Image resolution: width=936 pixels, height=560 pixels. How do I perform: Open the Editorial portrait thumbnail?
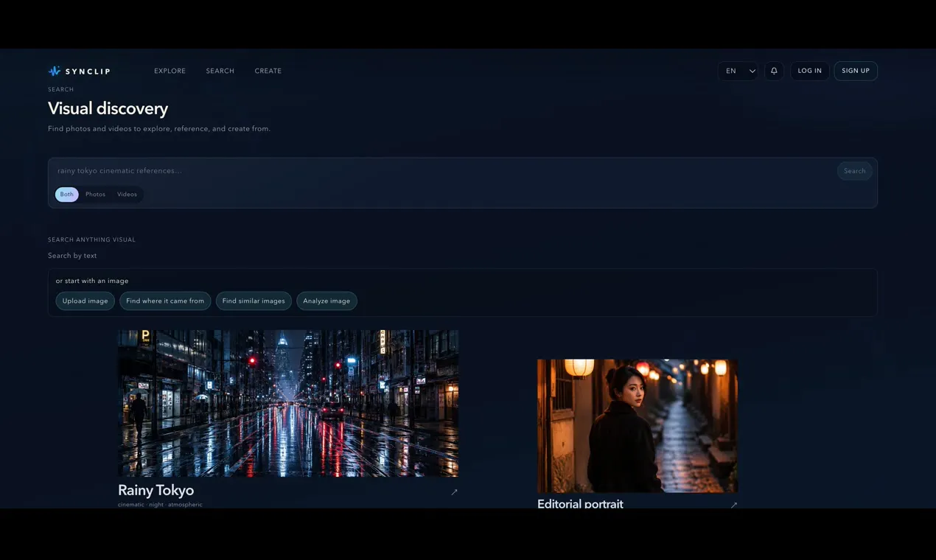point(638,426)
